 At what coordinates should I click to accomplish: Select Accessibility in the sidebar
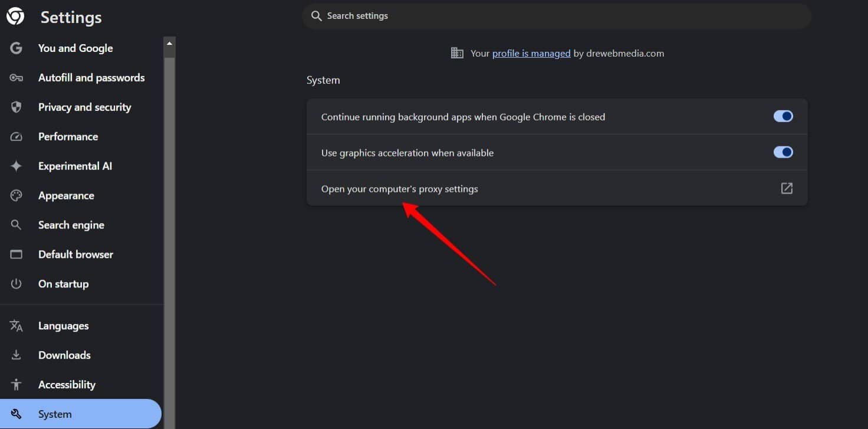67,384
